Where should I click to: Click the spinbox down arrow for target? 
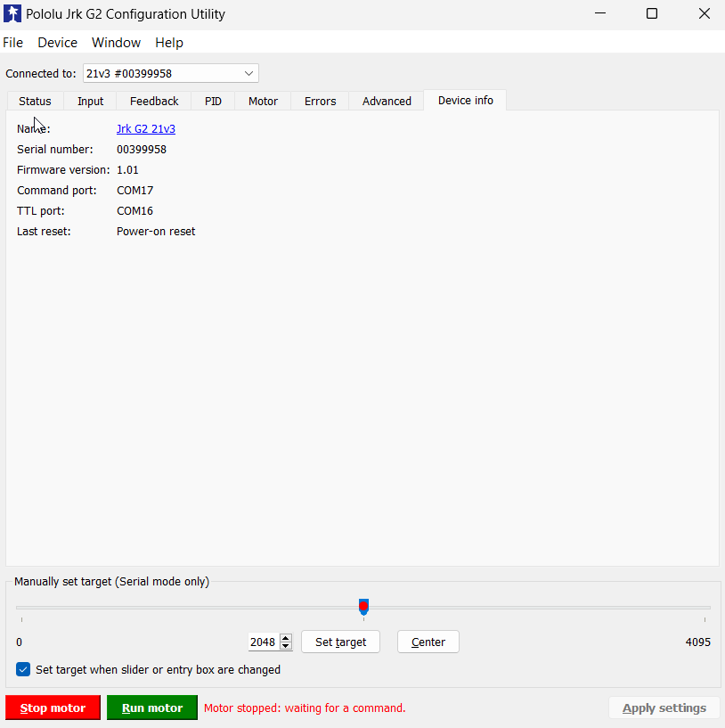click(286, 646)
